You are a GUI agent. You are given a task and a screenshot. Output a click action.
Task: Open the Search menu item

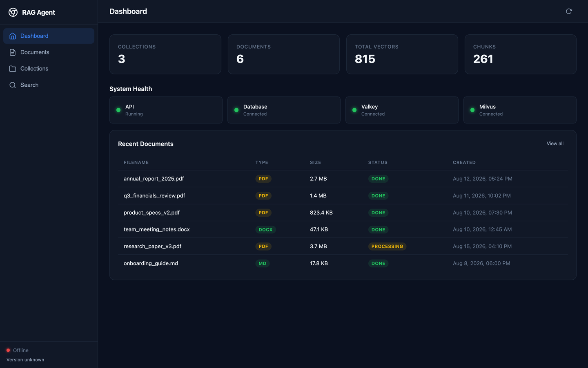click(x=49, y=85)
